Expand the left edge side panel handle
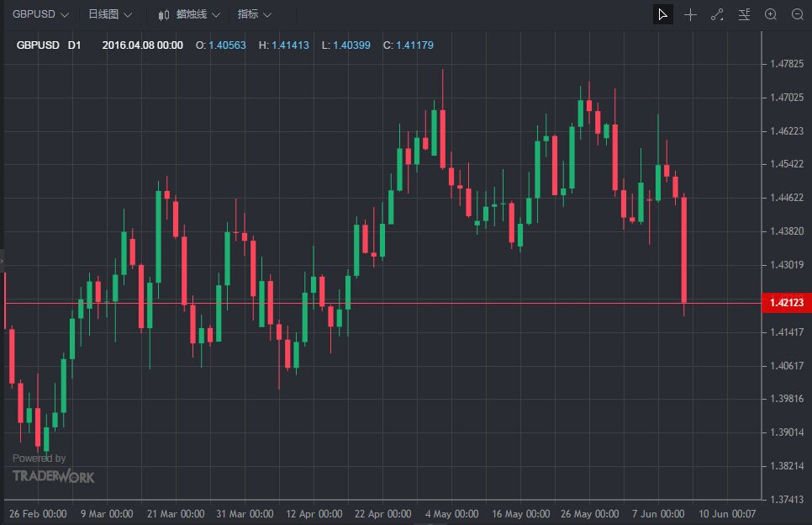Viewport: 812px width, 525px height. tap(3, 262)
